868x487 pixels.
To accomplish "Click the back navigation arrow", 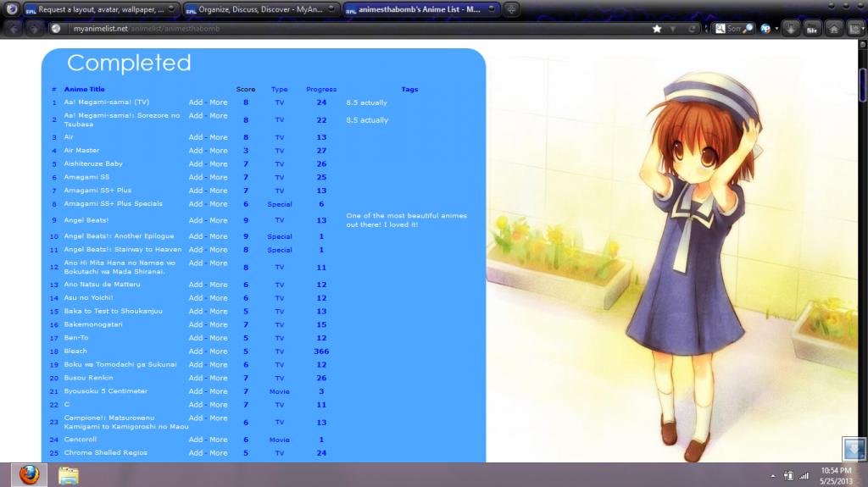I will pos(14,28).
